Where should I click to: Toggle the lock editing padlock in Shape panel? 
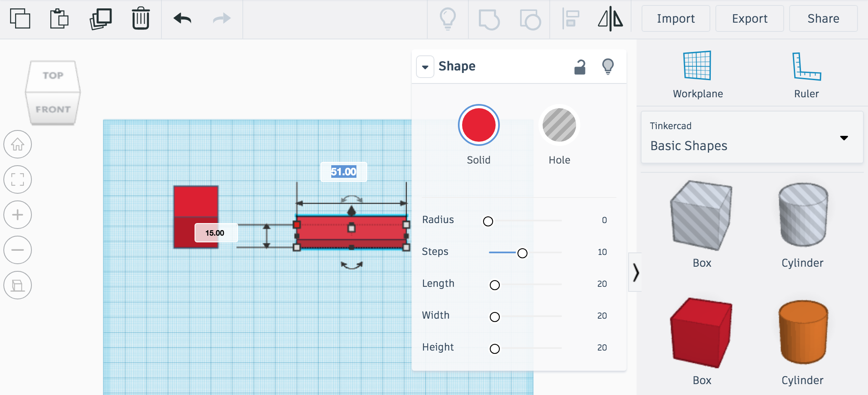(580, 67)
